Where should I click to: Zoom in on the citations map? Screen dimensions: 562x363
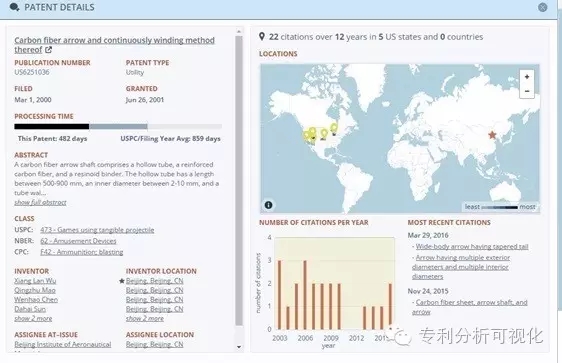point(527,77)
